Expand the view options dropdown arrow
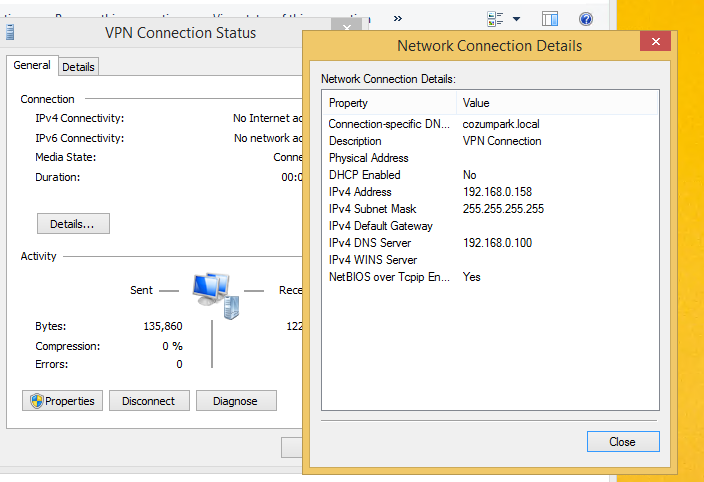 516,19
